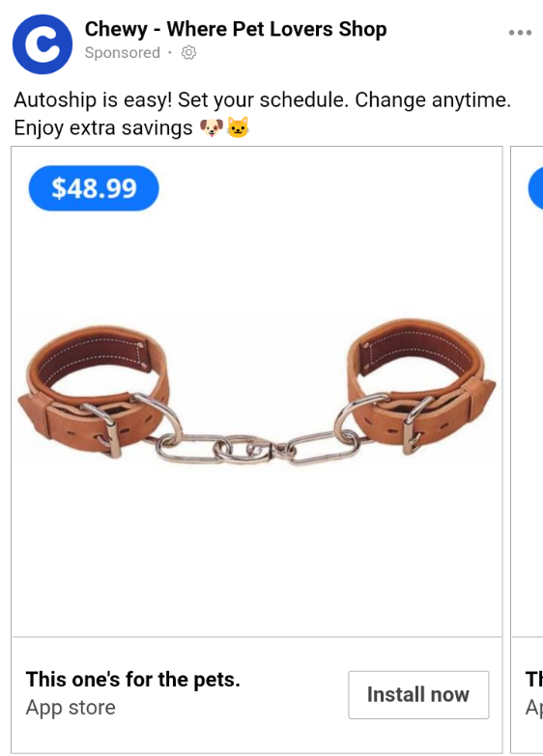
Task: Click the "Autoship is easy!" post text
Action: [93, 100]
